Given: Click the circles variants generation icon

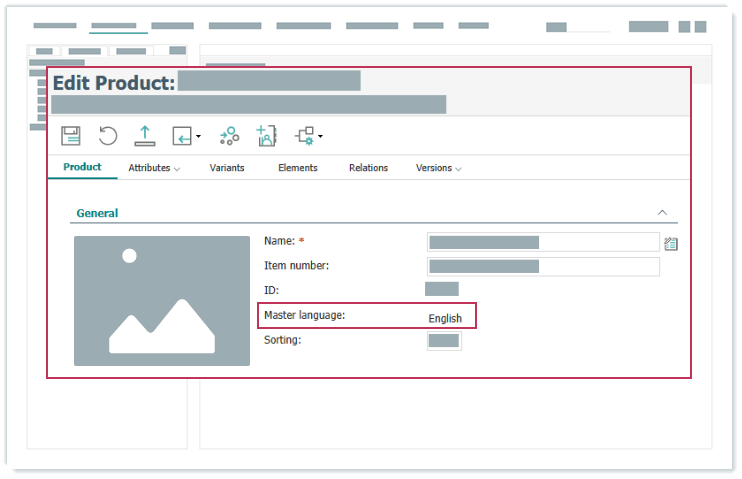Looking at the screenshot, I should pos(229,136).
